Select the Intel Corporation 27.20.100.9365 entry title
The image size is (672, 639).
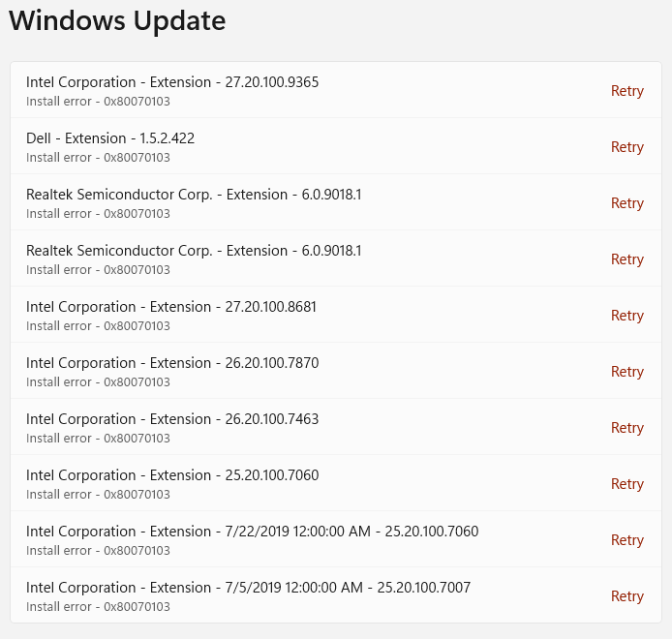point(172,82)
